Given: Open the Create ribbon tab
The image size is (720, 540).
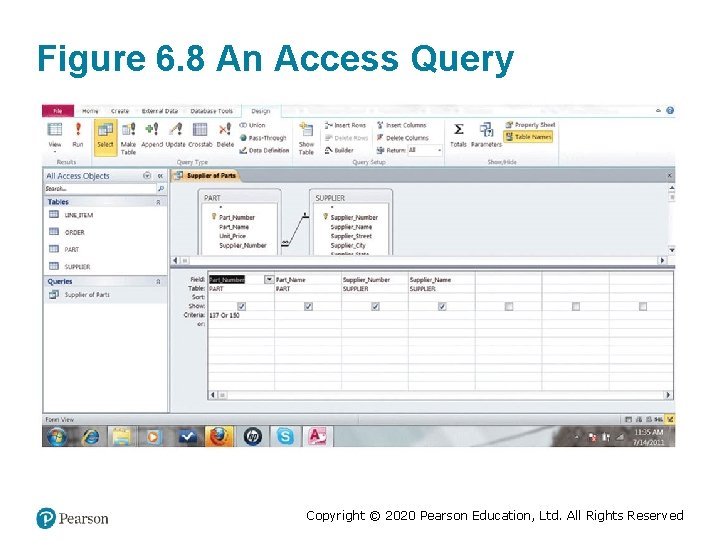Looking at the screenshot, I should 120,111.
